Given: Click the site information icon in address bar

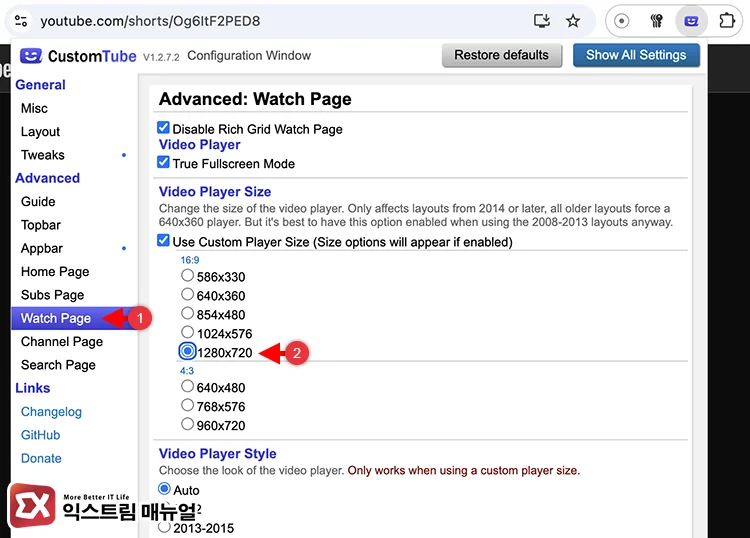Looking at the screenshot, I should coord(21,20).
